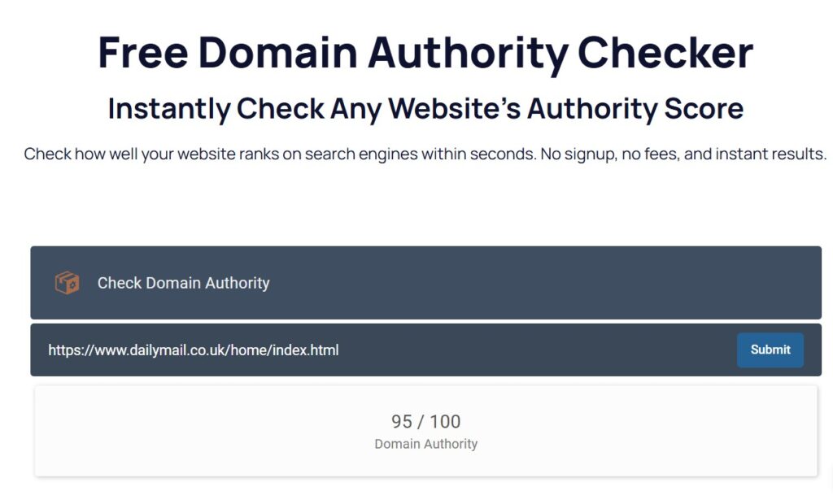Click the 'Instantly Check Any Website's Authority Score' subheading
This screenshot has width=833, height=504.
pos(425,109)
